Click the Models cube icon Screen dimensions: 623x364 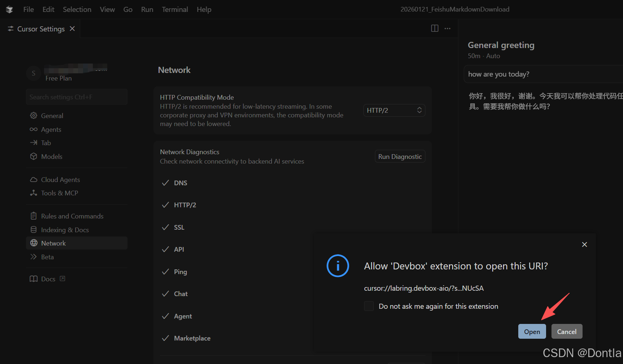(34, 156)
